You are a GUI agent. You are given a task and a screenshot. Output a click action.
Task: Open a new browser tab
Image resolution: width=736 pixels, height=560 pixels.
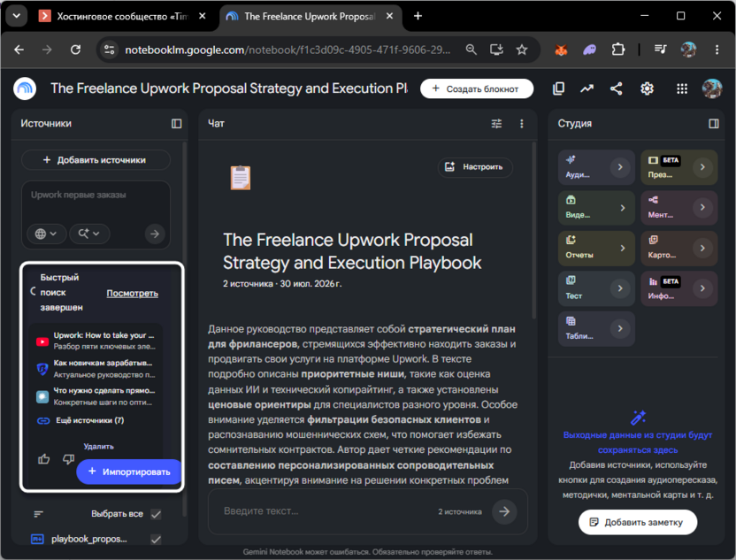tap(418, 16)
